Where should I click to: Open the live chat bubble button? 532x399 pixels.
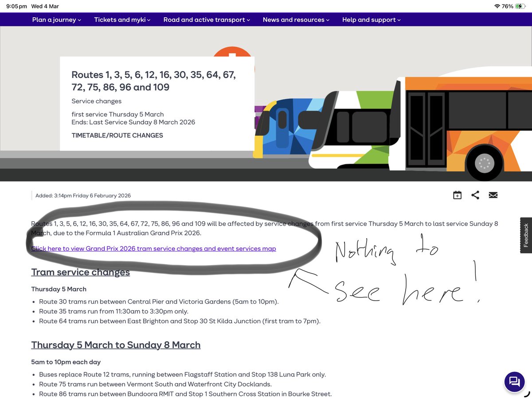tap(514, 382)
